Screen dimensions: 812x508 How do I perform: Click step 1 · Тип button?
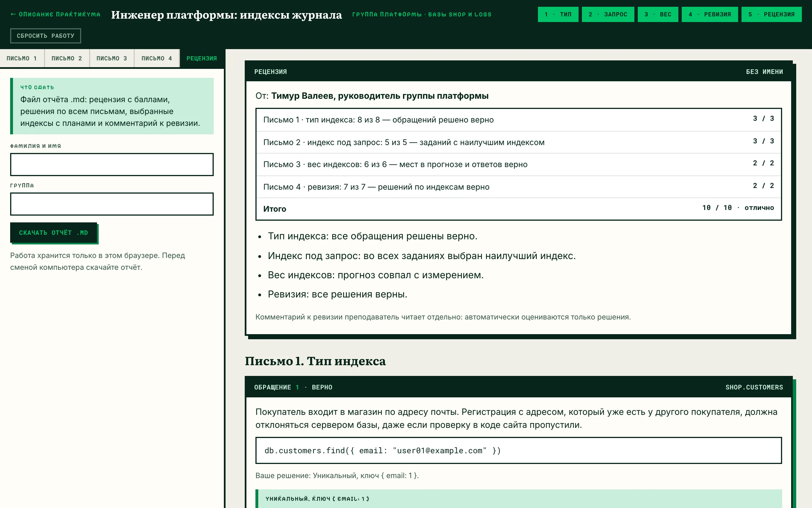coord(558,14)
